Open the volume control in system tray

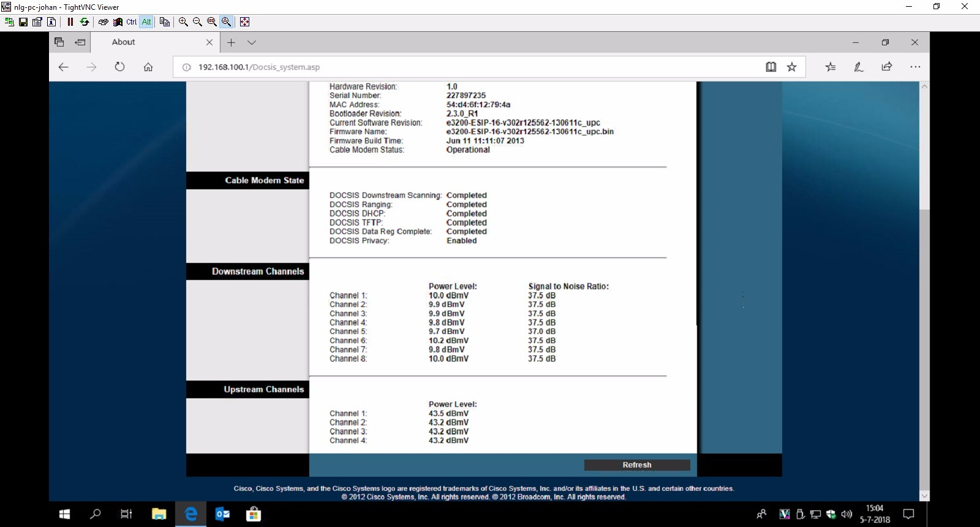tap(846, 514)
